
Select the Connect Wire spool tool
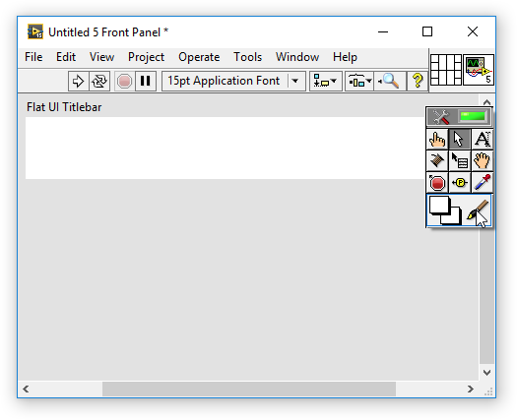click(437, 160)
